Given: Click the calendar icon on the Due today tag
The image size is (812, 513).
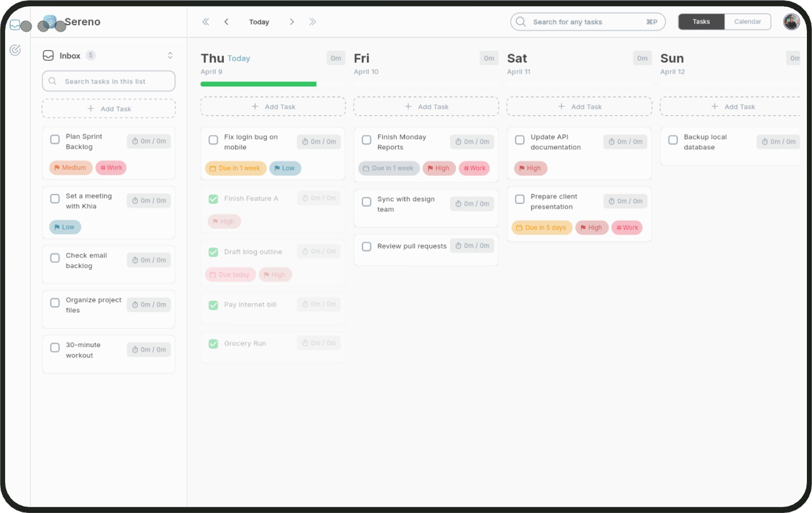Looking at the screenshot, I should click(214, 274).
